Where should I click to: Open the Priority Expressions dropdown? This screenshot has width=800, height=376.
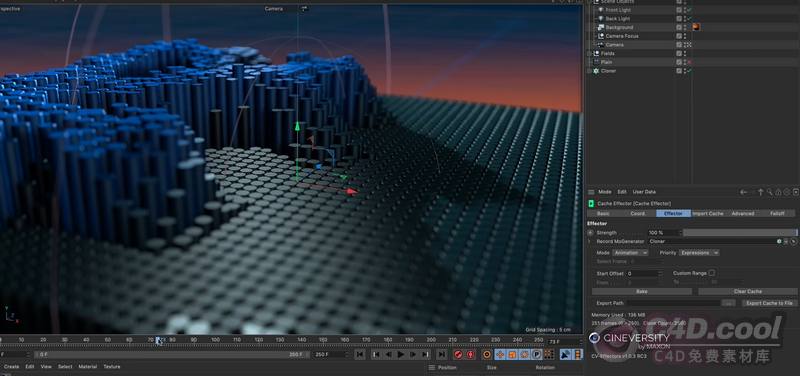tap(699, 253)
